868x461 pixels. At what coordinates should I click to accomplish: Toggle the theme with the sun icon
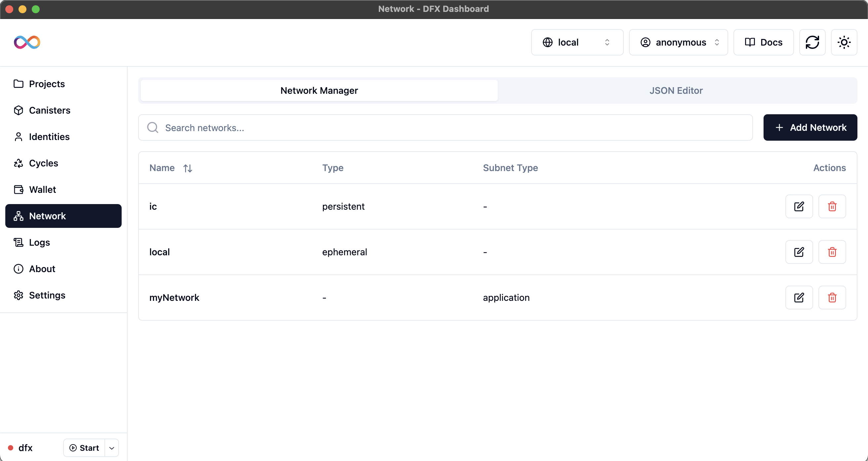pos(844,42)
